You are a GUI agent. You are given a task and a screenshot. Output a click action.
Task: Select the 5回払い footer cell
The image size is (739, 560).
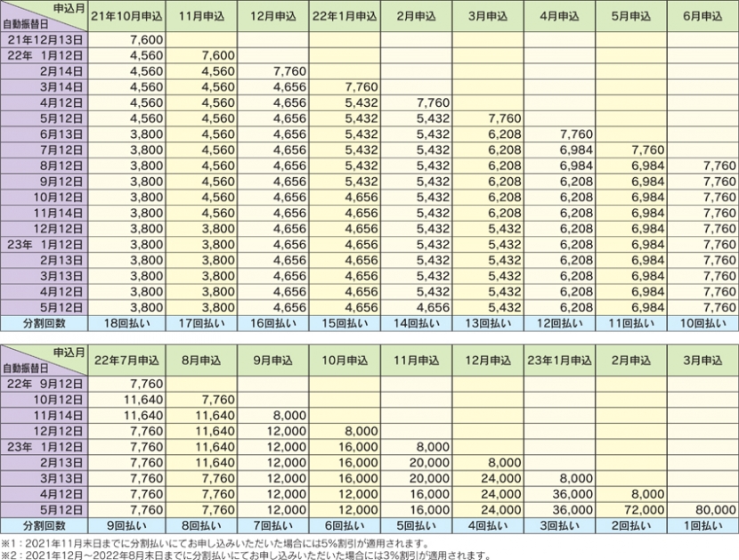click(416, 526)
